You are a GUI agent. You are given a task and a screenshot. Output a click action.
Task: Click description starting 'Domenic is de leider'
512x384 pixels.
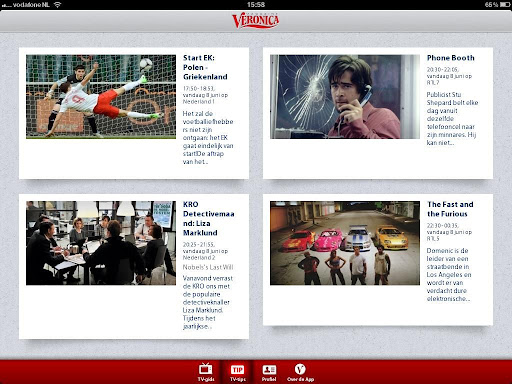(449, 275)
